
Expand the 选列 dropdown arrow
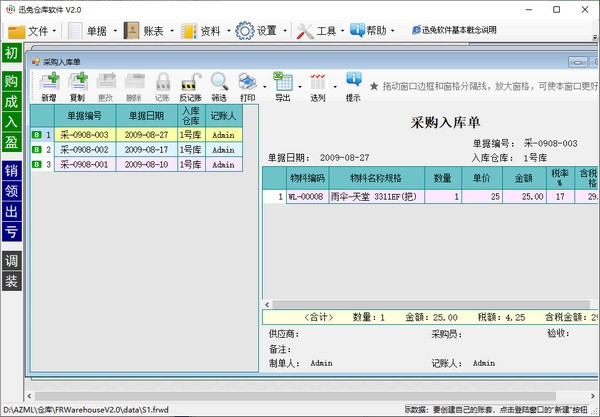coord(335,87)
